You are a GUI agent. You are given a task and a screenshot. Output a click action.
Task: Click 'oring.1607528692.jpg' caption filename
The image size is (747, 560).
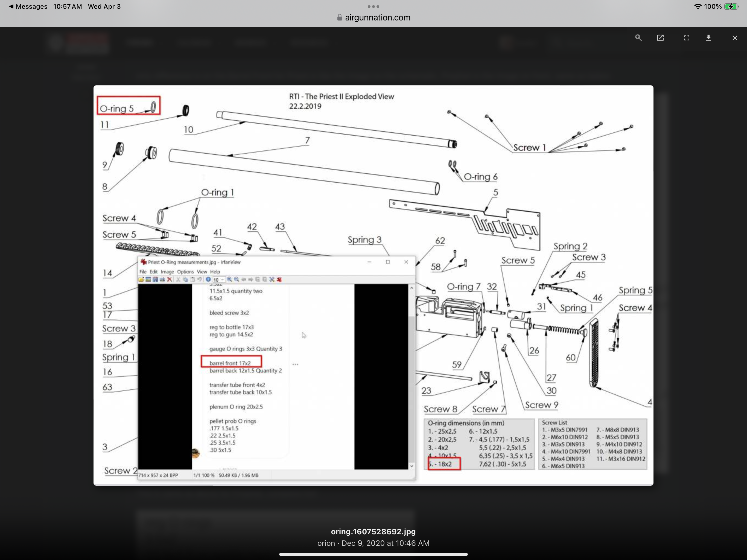(373, 531)
